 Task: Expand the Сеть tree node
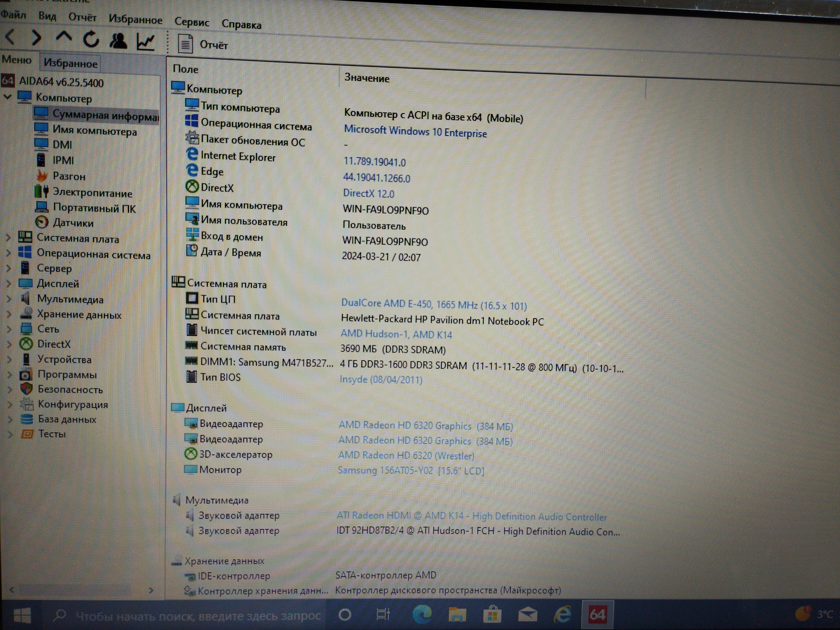coord(9,329)
